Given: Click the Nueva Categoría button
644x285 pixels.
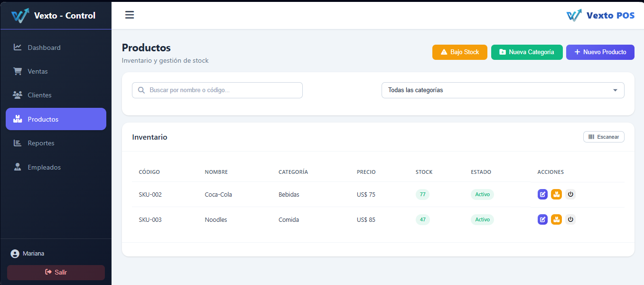Looking at the screenshot, I should 527,52.
